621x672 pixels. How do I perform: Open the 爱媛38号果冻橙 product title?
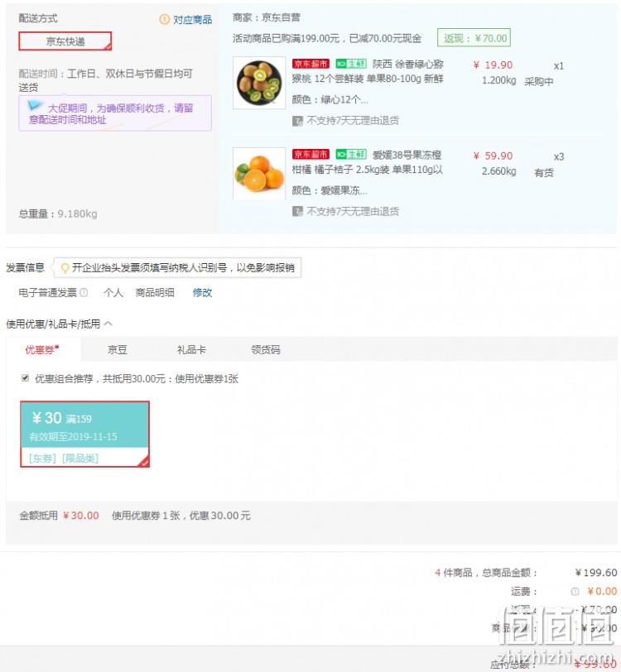click(368, 162)
